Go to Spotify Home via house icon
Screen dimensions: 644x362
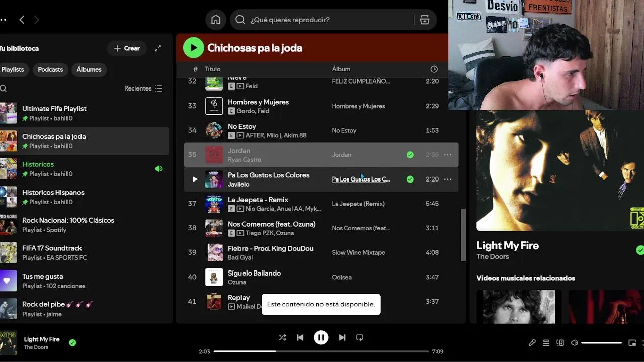click(x=216, y=20)
